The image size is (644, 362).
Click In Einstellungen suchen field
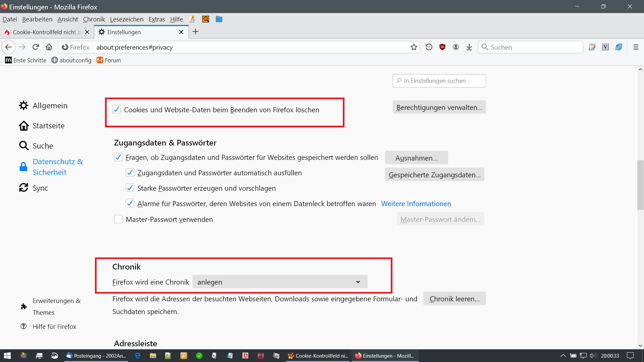439,80
